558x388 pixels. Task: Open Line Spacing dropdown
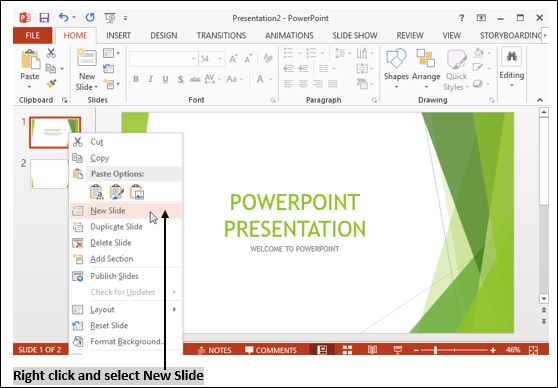(343, 53)
